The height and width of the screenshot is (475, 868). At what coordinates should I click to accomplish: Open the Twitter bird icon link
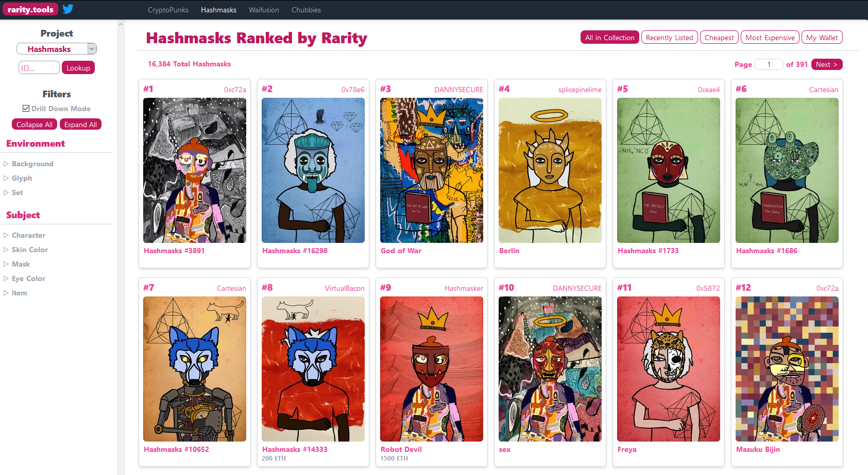coord(68,9)
